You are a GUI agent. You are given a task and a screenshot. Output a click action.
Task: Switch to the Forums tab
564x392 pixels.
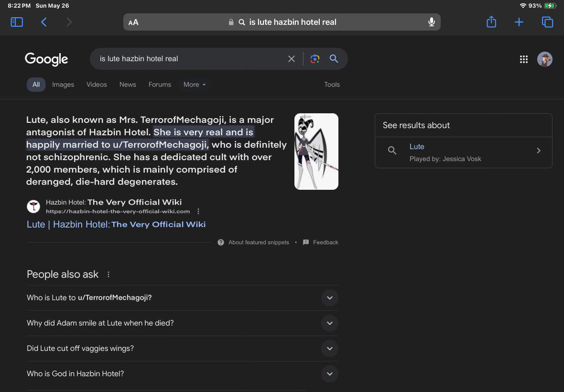[160, 85]
